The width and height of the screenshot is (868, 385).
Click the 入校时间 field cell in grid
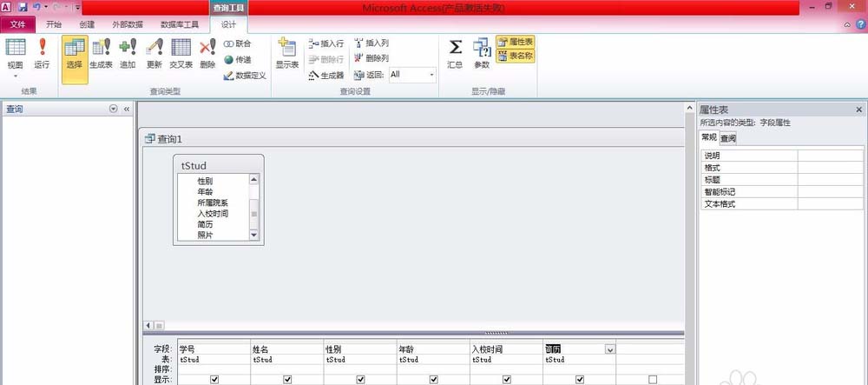507,349
